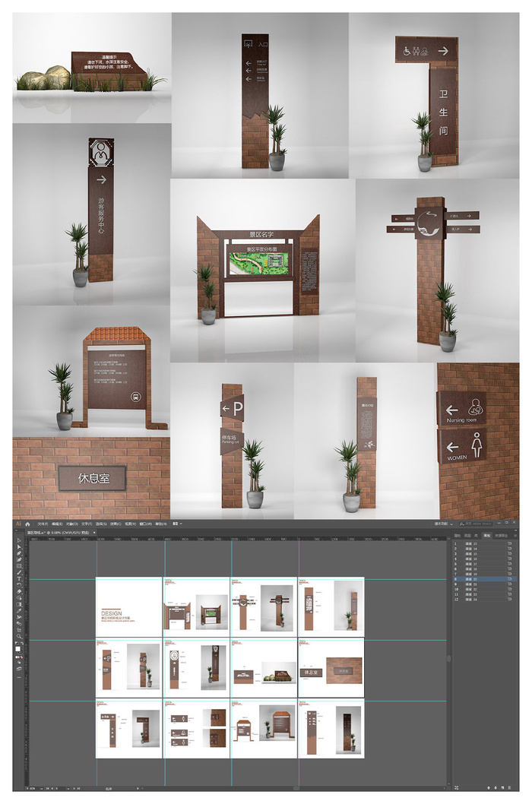Select the Curvature tool
The height and width of the screenshot is (801, 532).
click(x=19, y=559)
